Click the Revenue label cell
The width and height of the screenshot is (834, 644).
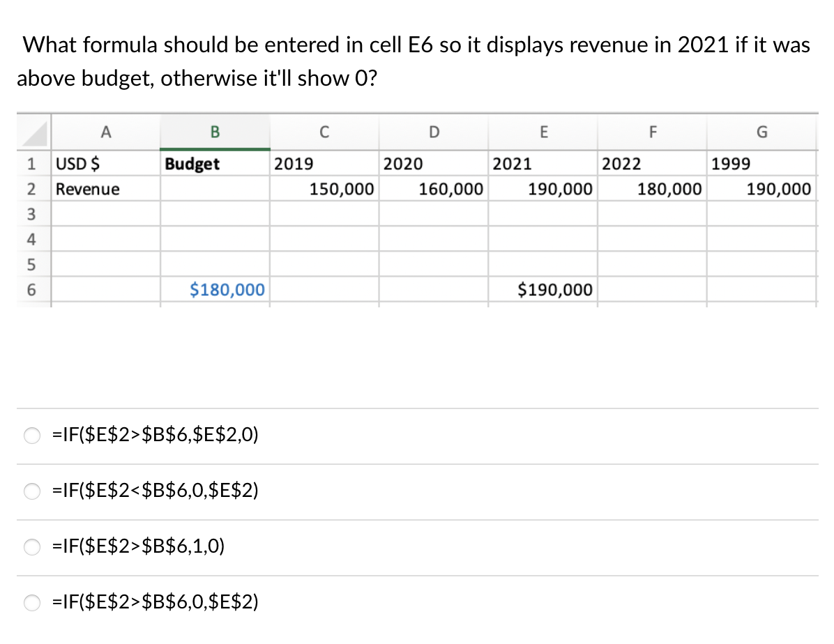[x=105, y=188]
